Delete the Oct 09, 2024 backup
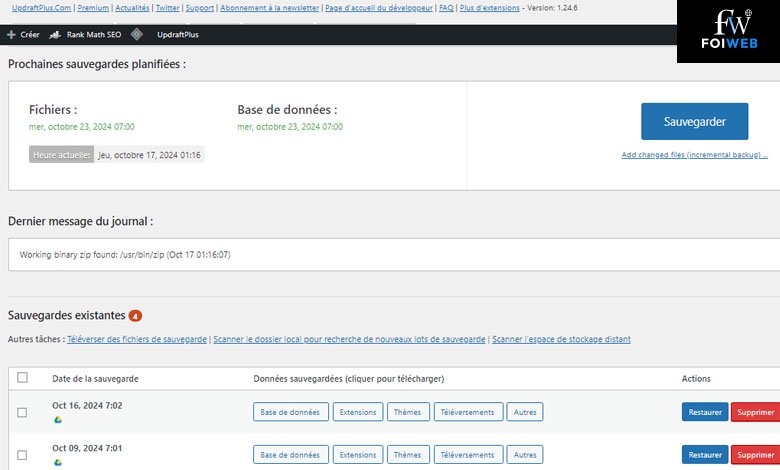 point(756,455)
